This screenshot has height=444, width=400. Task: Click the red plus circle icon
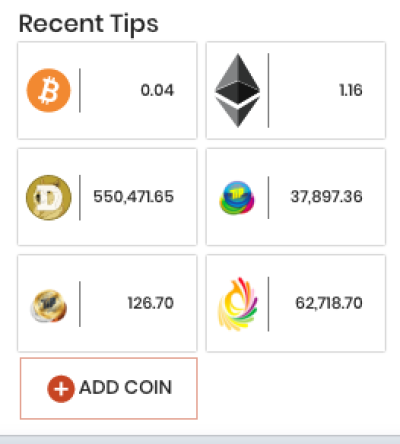click(x=61, y=389)
